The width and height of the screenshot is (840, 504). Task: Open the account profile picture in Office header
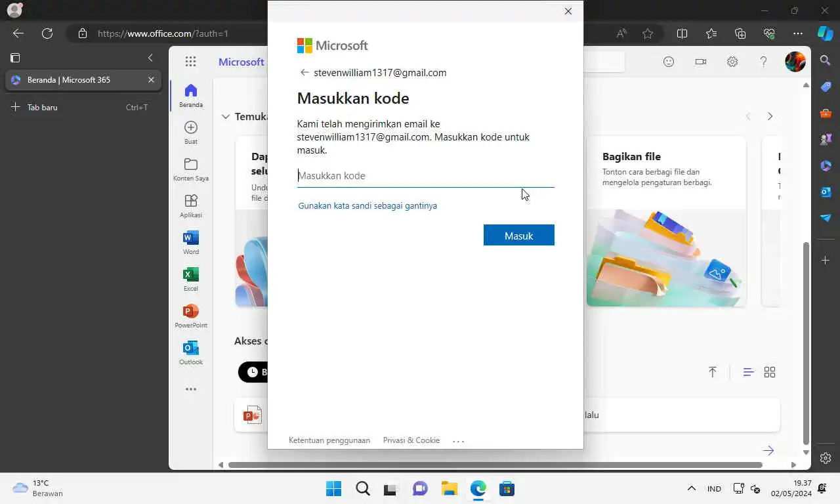point(795,62)
